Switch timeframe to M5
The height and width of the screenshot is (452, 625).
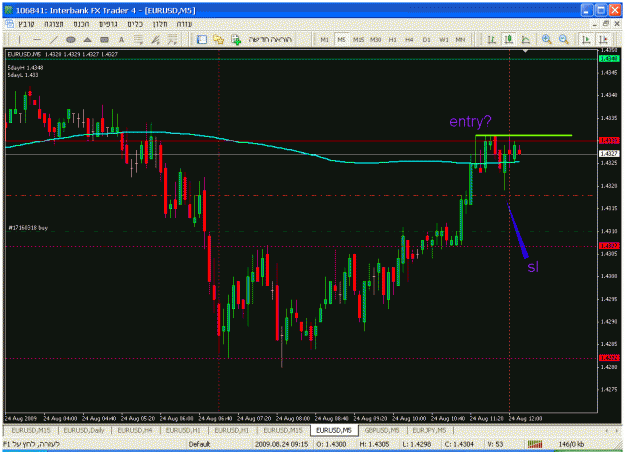(x=341, y=39)
